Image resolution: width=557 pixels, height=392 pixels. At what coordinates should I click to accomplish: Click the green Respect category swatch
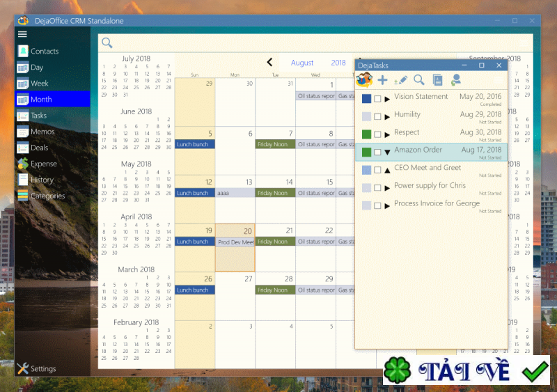pyautogui.click(x=366, y=134)
